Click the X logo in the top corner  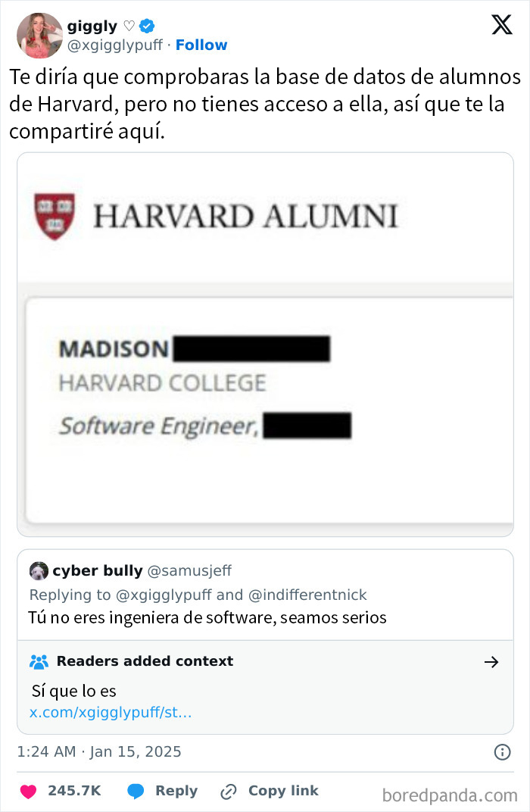tap(501, 25)
